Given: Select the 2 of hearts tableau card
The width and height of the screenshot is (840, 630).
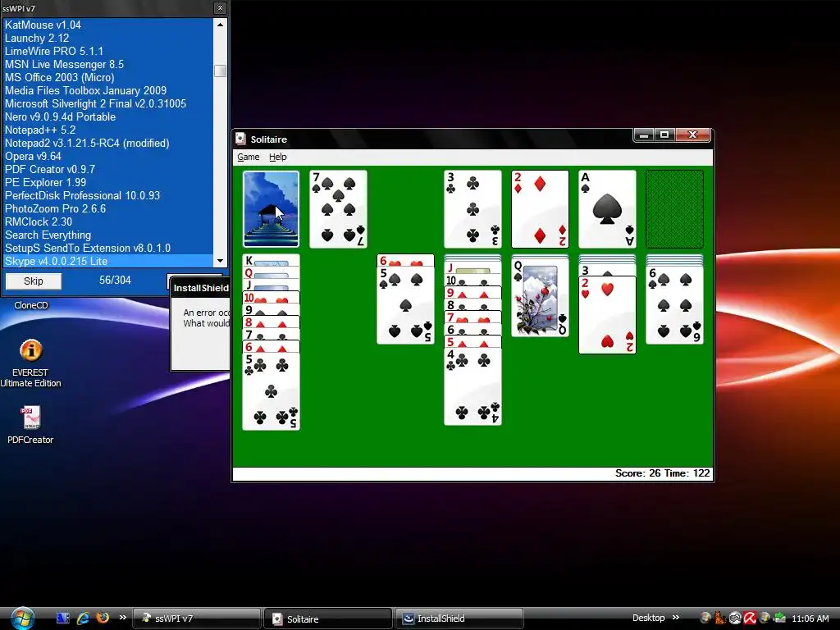Looking at the screenshot, I should pos(608,315).
